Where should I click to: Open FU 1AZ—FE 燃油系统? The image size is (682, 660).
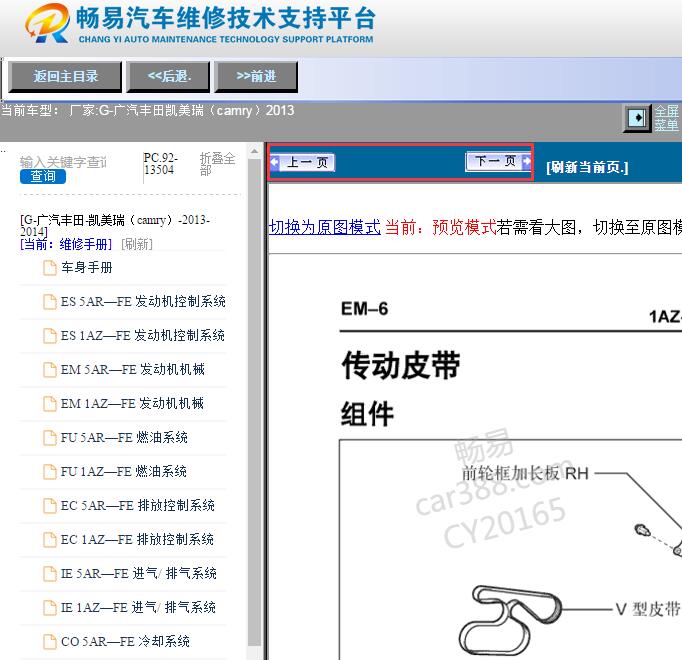coord(124,471)
